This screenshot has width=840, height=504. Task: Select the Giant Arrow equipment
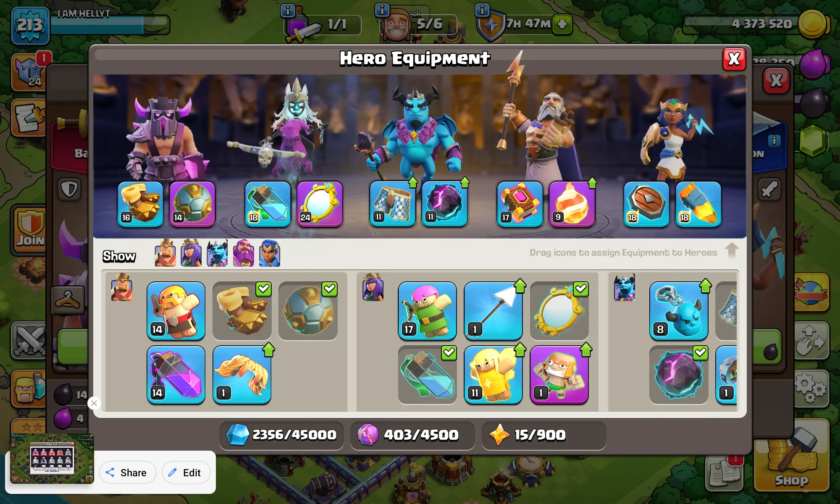pyautogui.click(x=493, y=311)
